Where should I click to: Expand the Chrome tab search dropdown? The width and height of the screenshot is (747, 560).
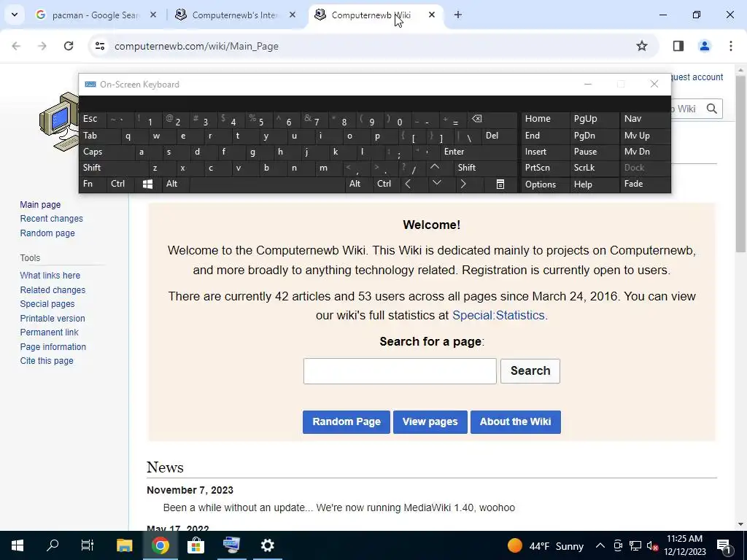tap(15, 15)
